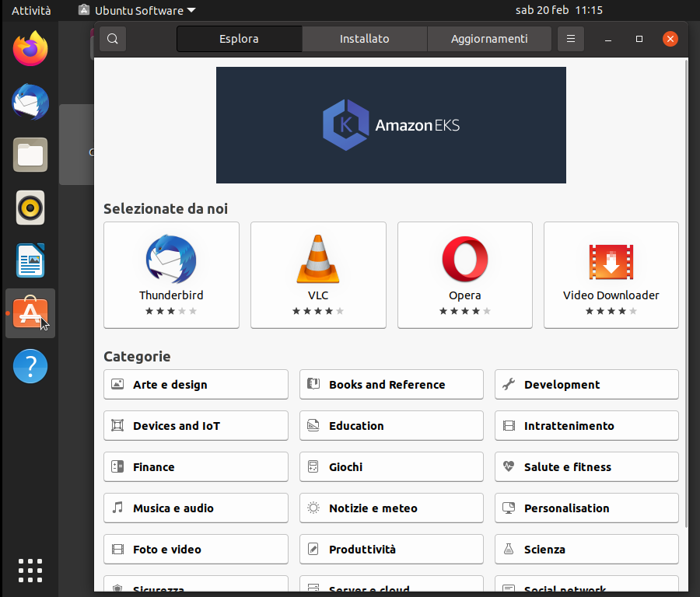Browse the Arte e design category

point(196,384)
